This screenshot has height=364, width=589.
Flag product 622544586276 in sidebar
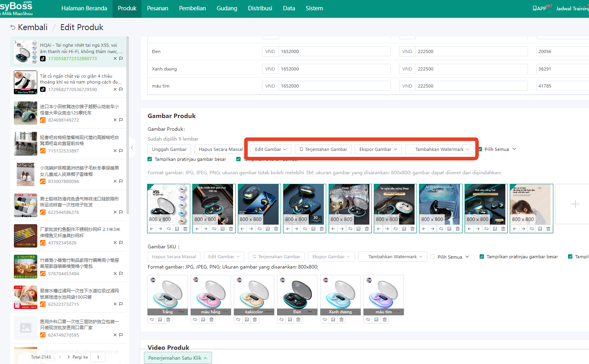click(121, 212)
